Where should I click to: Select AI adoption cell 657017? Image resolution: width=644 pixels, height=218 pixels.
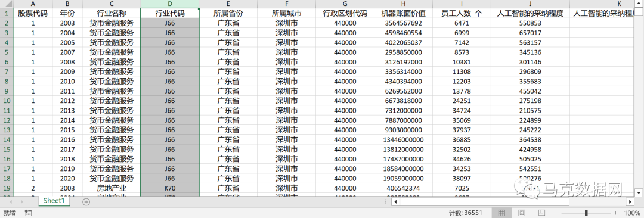point(530,33)
